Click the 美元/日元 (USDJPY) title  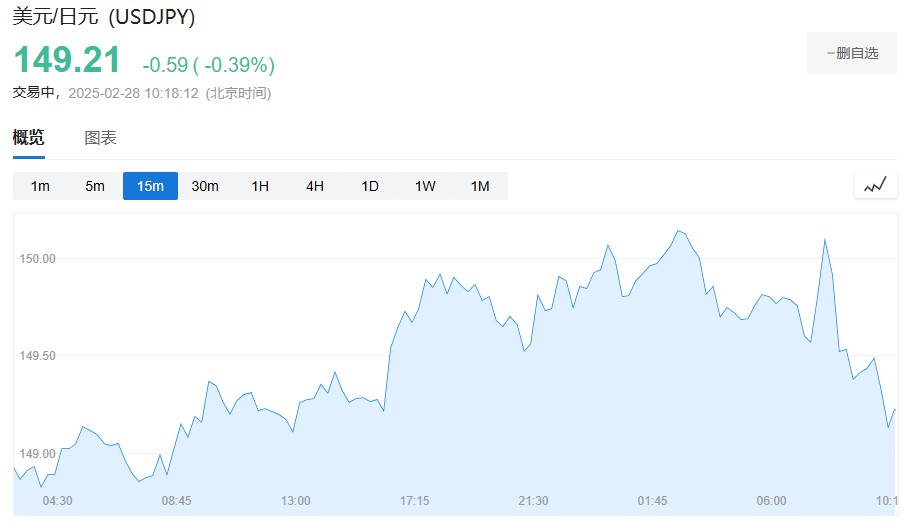[104, 16]
